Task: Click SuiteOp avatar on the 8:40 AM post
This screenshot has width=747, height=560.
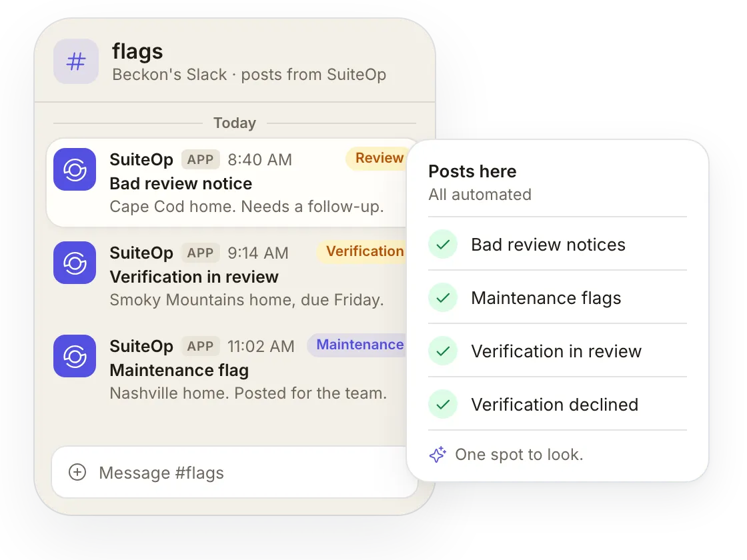Action: tap(75, 169)
